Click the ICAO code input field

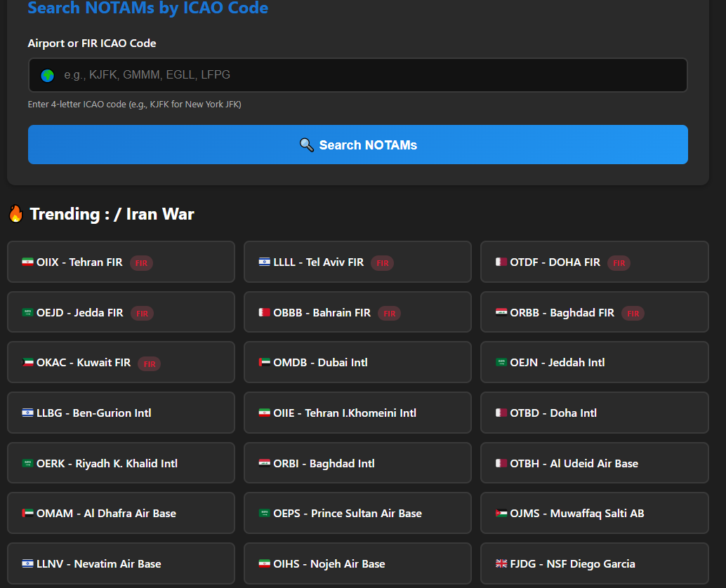(x=357, y=75)
